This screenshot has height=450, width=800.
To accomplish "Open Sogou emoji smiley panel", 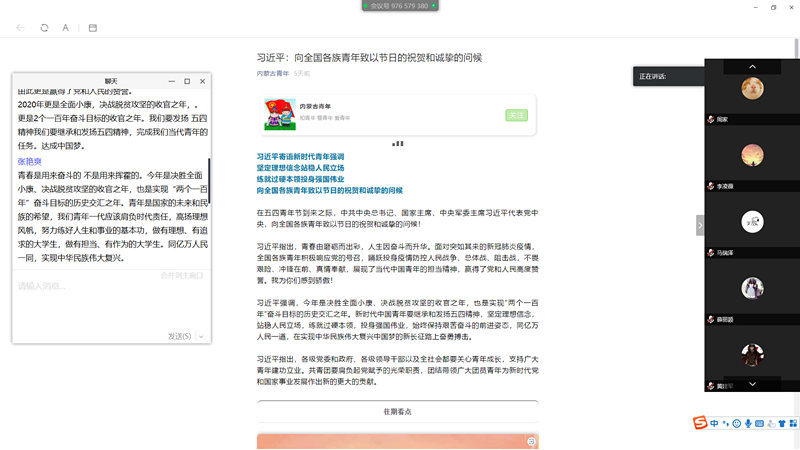I will click(x=737, y=423).
